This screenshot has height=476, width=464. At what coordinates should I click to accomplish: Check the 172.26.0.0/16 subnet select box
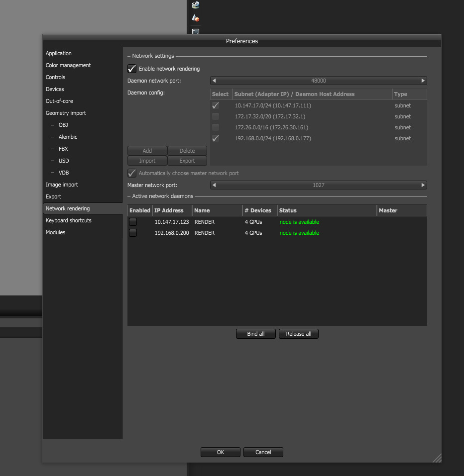216,127
